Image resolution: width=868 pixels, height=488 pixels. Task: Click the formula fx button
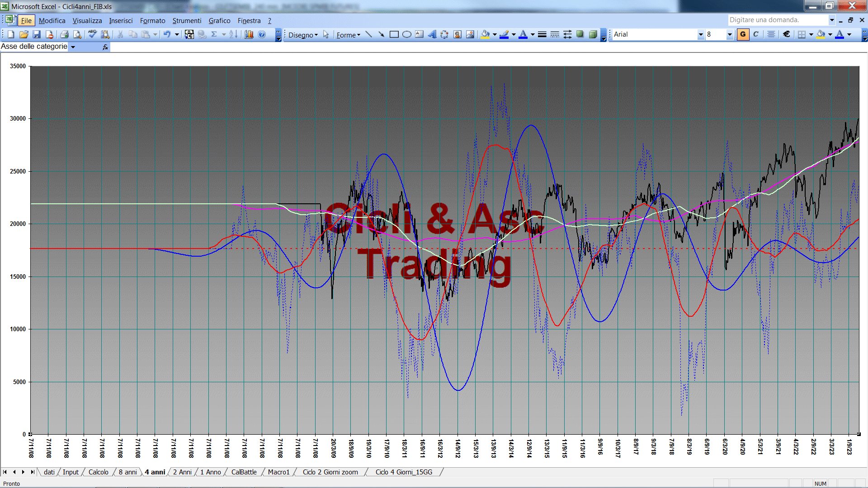click(x=105, y=47)
